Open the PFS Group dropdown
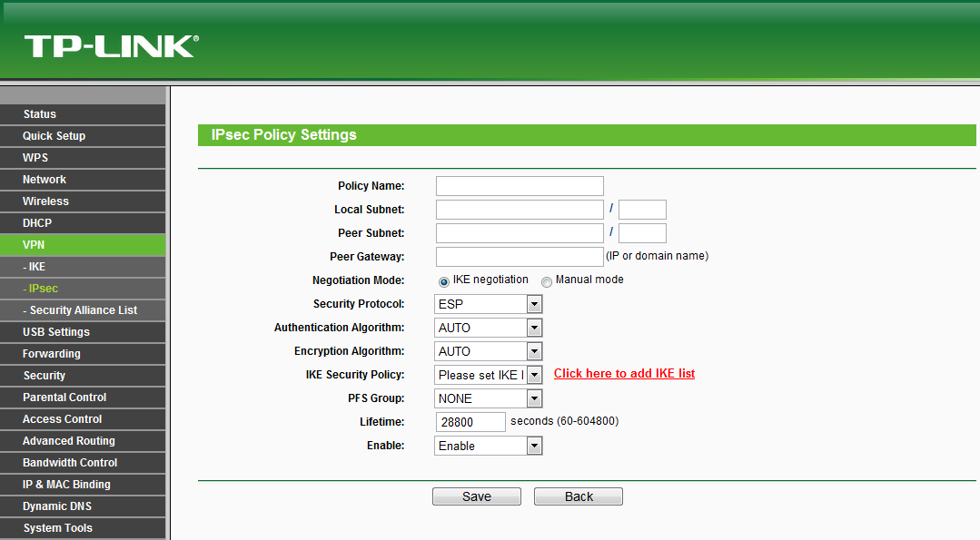 point(488,398)
